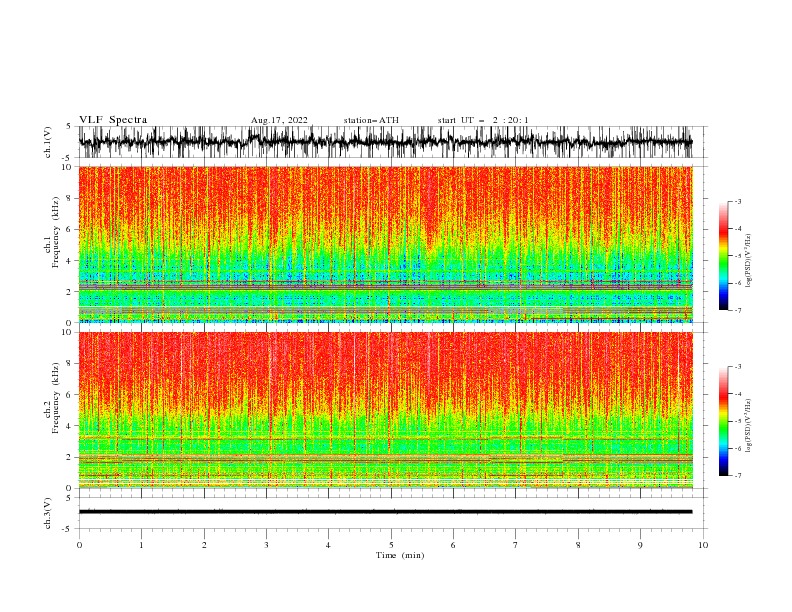Click tick label 7 on the Time axis

(516, 545)
